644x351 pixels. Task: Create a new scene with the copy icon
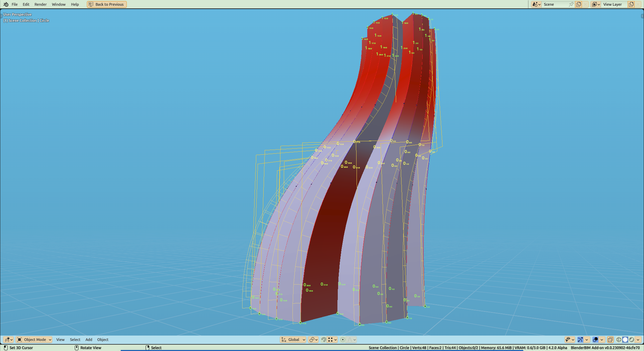(579, 4)
